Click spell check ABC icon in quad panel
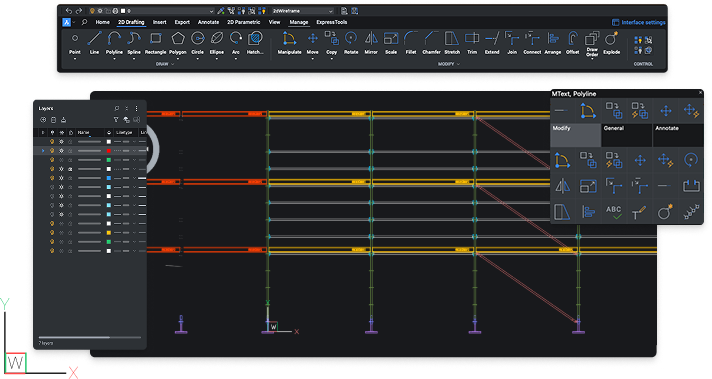 click(x=613, y=212)
